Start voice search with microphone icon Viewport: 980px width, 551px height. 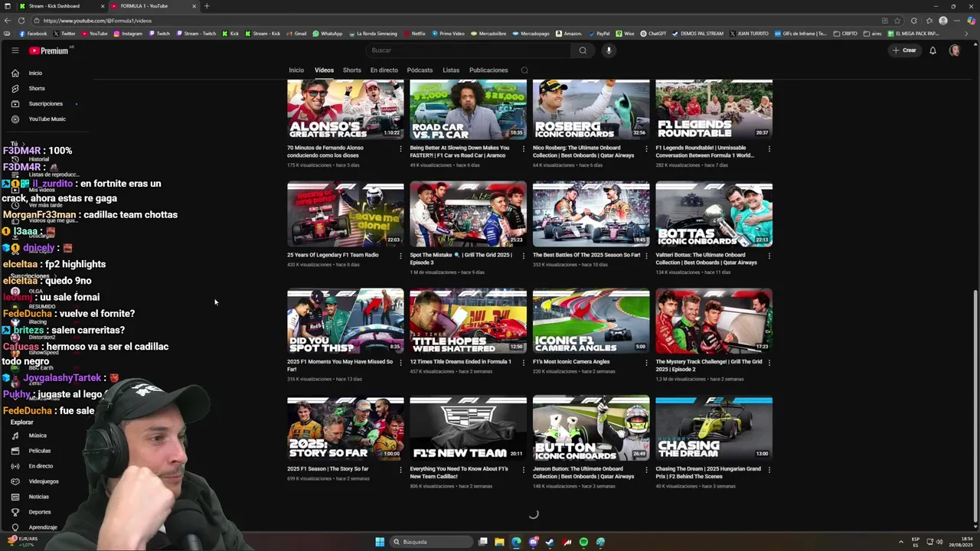[609, 51]
